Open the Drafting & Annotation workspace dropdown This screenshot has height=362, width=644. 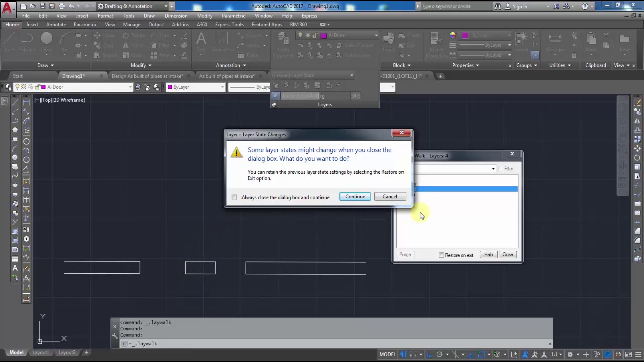point(133,6)
